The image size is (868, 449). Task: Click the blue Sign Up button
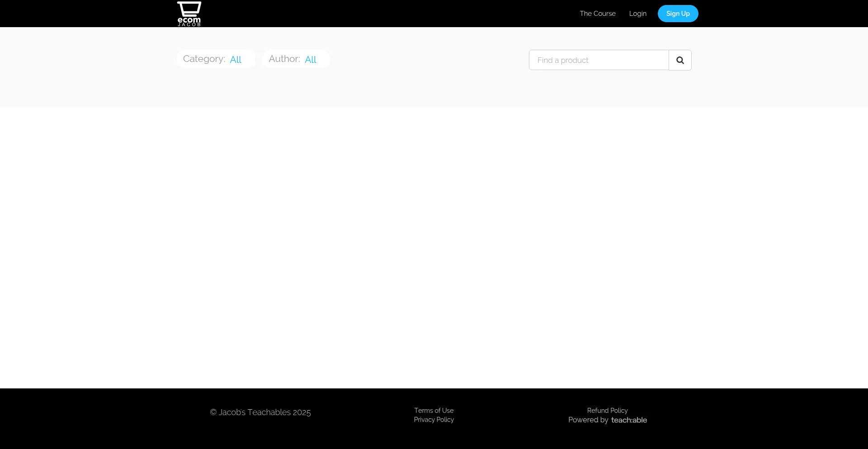(x=678, y=14)
